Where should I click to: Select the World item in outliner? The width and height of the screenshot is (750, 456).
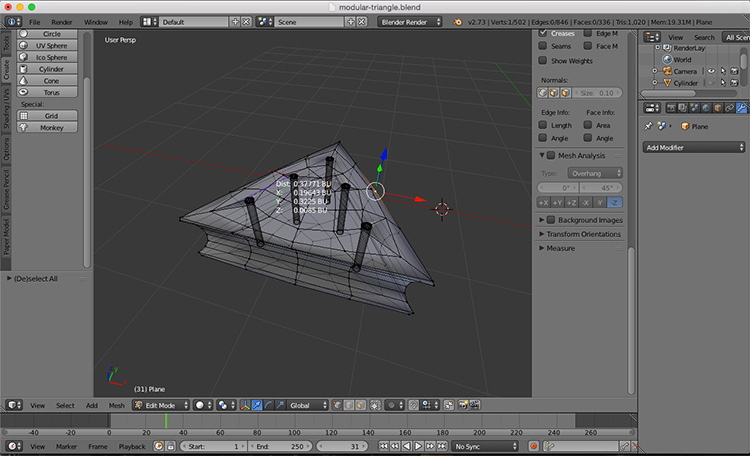pos(682,59)
